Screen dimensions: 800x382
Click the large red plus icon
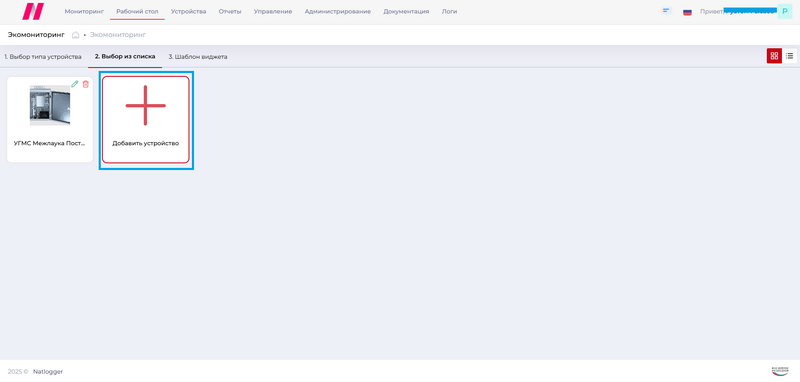pyautogui.click(x=146, y=106)
